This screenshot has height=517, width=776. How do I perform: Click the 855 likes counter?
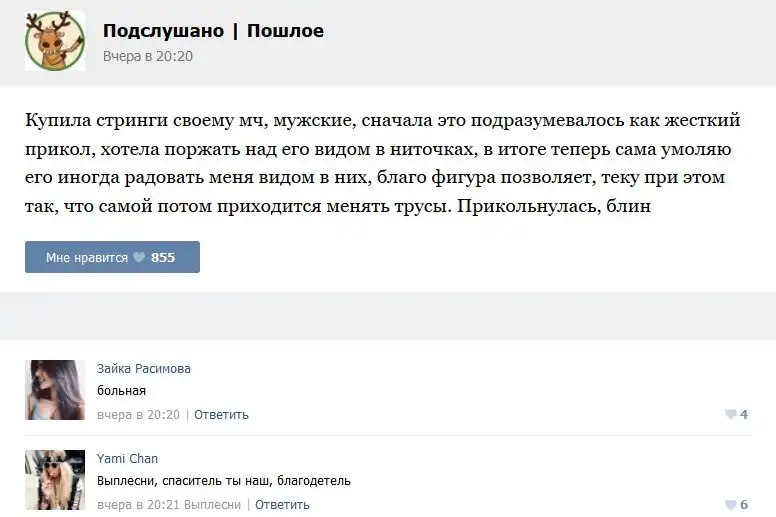coord(163,258)
